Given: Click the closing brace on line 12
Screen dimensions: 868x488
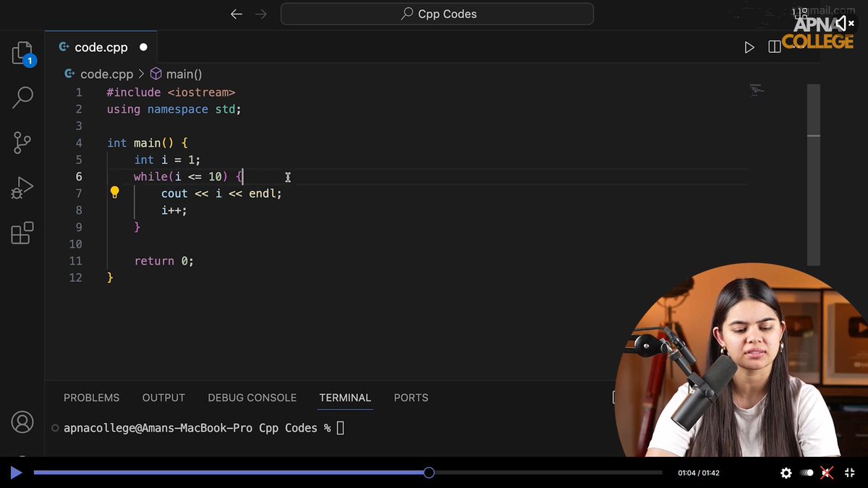Looking at the screenshot, I should 110,278.
